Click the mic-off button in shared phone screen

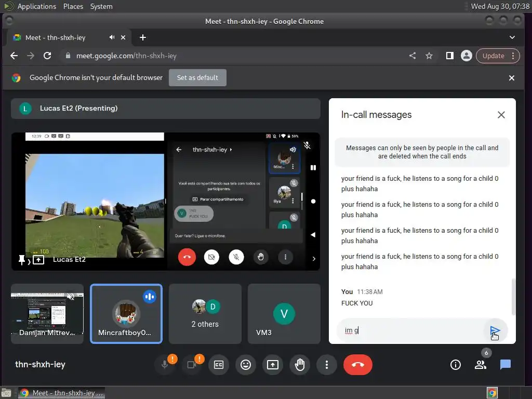coord(236,257)
